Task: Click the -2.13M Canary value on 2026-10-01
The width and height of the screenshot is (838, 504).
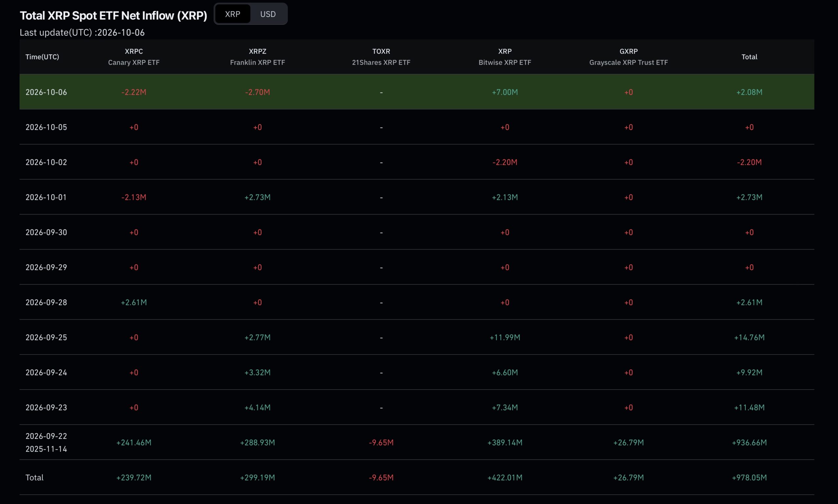Action: click(x=134, y=197)
